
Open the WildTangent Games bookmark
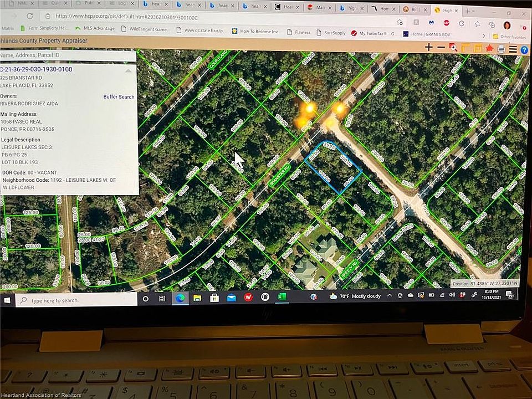[145, 29]
